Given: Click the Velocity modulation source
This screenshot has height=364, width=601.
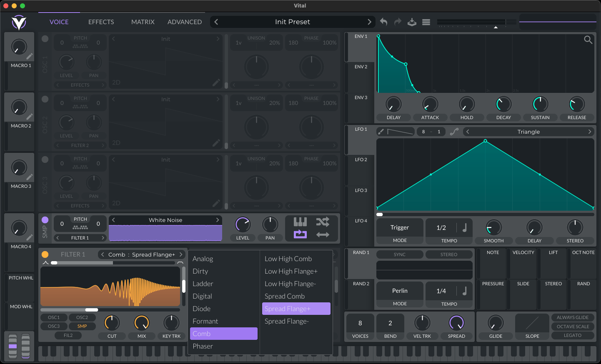Looking at the screenshot, I should pos(523,252).
